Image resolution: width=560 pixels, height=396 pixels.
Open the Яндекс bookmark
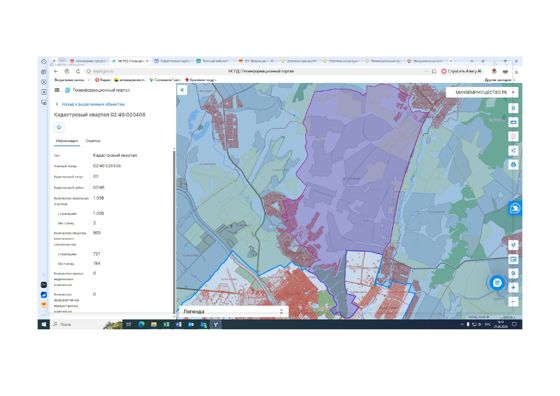103,80
